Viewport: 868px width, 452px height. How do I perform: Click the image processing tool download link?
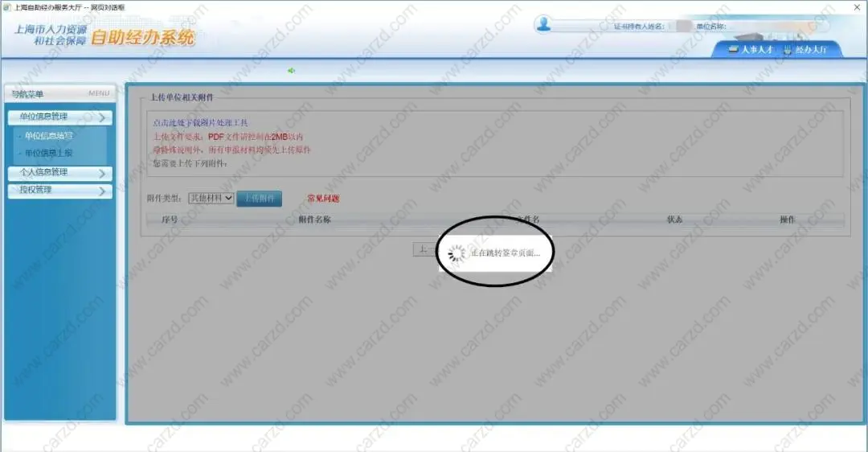194,123
